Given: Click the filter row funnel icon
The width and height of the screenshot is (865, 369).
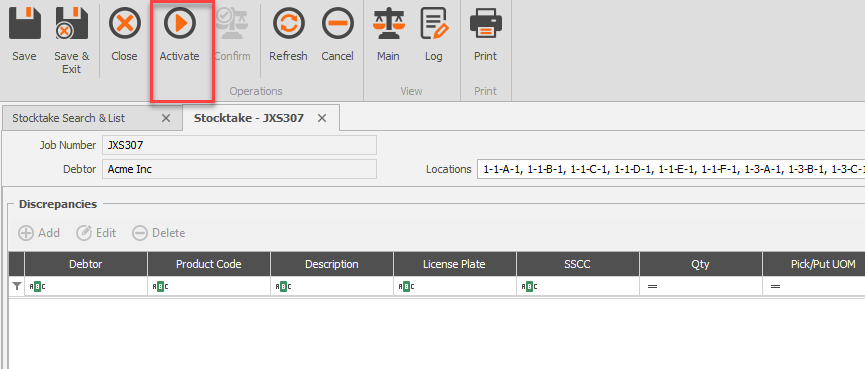Looking at the screenshot, I should (x=17, y=286).
